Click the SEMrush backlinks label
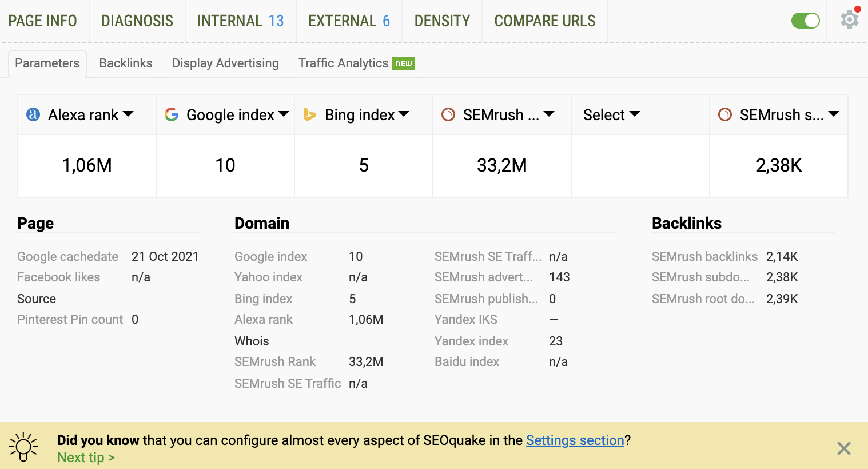The height and width of the screenshot is (469, 868). coord(704,256)
